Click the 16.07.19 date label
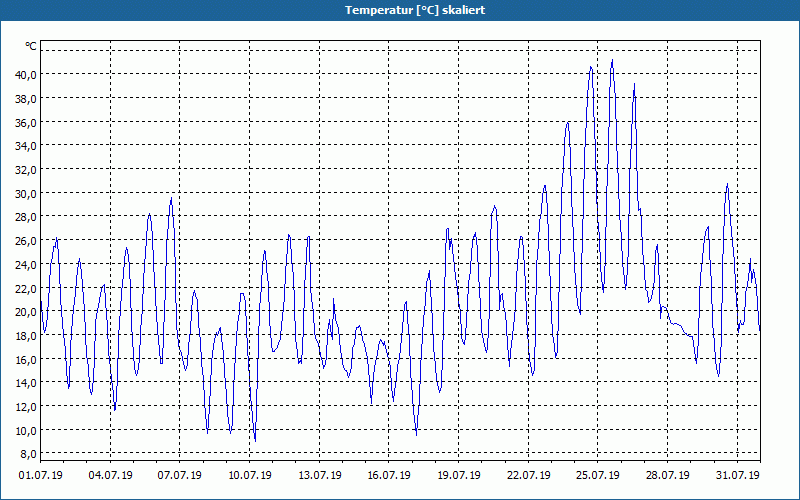800x500 pixels. [x=389, y=475]
